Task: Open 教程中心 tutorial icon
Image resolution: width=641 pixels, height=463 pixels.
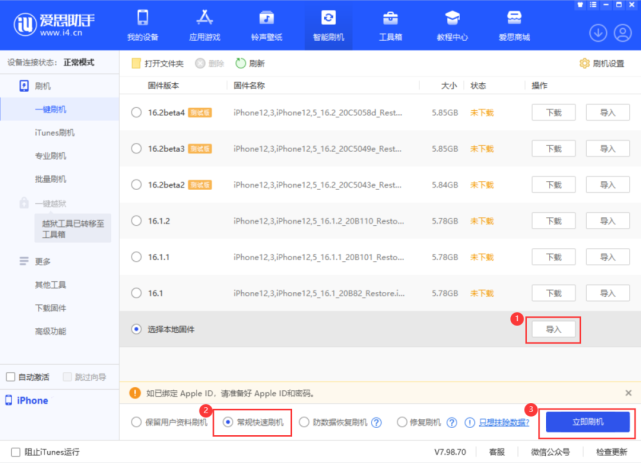Action: 453,18
